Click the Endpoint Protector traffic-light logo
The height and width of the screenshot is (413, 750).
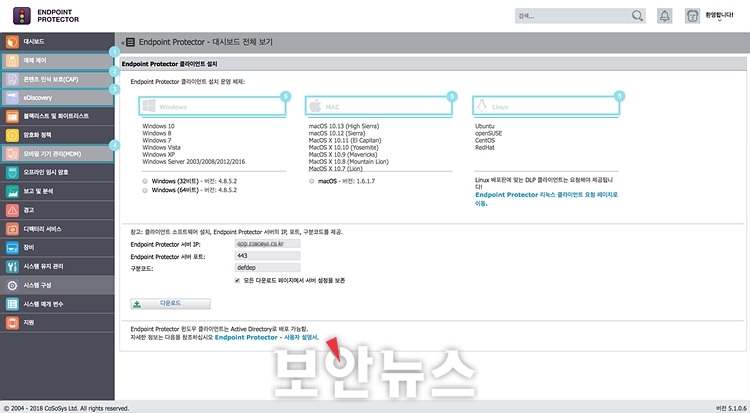22,16
